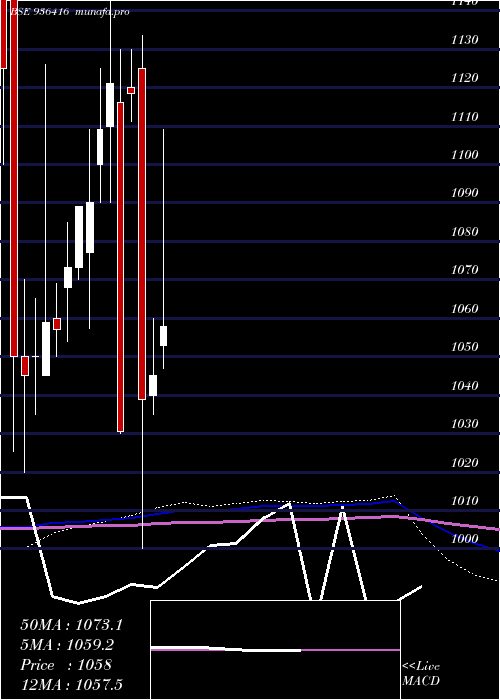
Task: Click the small red candle near 1119
Action: pos(131,91)
